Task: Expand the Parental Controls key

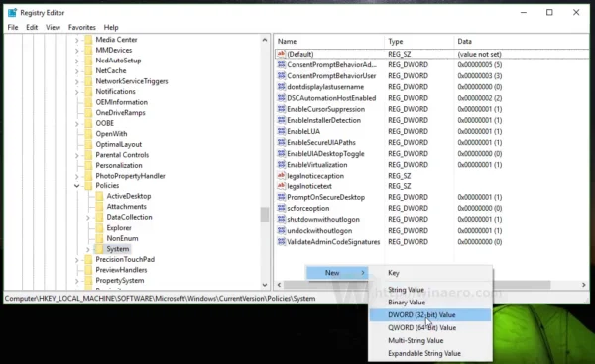Action: point(77,155)
